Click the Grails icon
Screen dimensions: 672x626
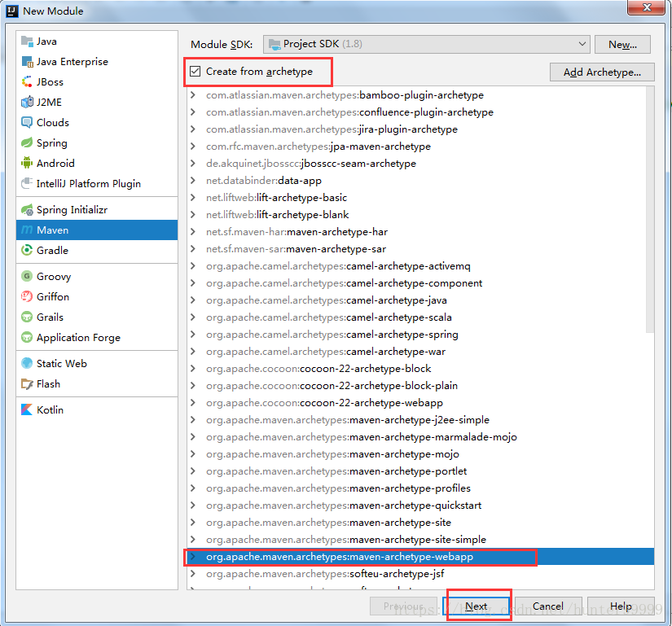(27, 317)
